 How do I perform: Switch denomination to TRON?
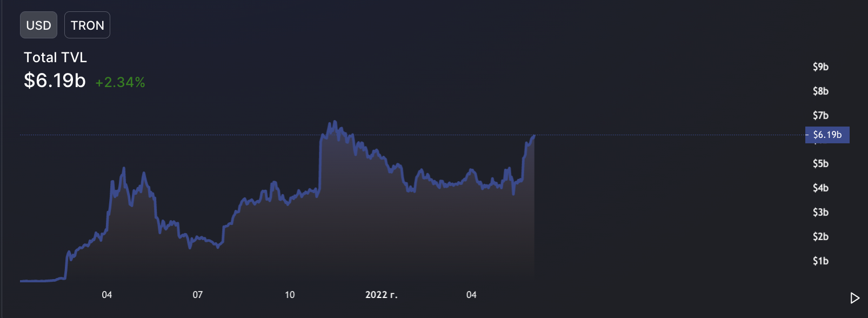tap(87, 25)
